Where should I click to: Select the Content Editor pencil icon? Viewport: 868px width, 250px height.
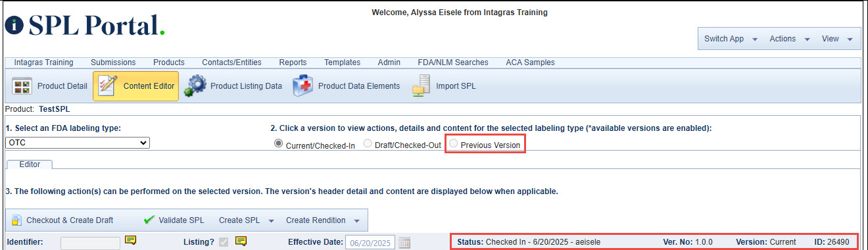[x=108, y=86]
